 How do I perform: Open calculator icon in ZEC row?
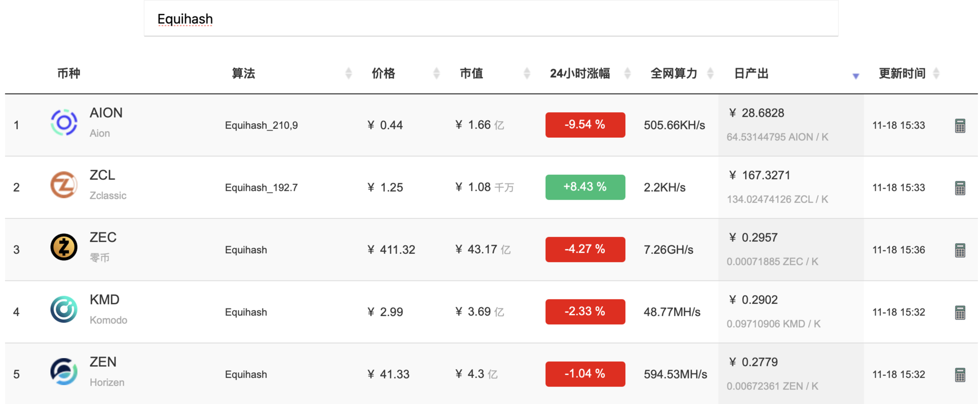click(x=960, y=250)
